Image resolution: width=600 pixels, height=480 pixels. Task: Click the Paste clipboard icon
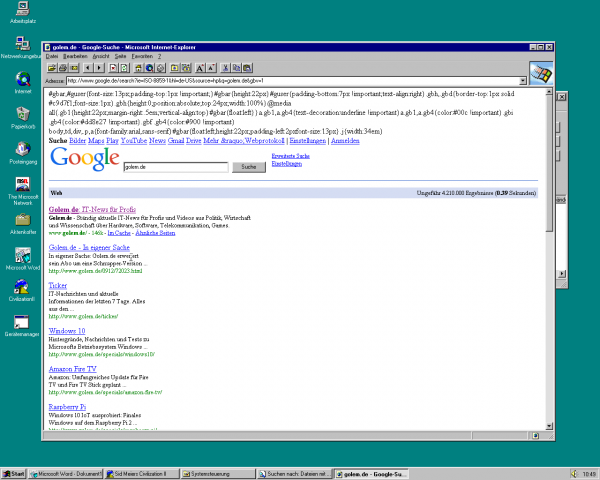point(248,68)
